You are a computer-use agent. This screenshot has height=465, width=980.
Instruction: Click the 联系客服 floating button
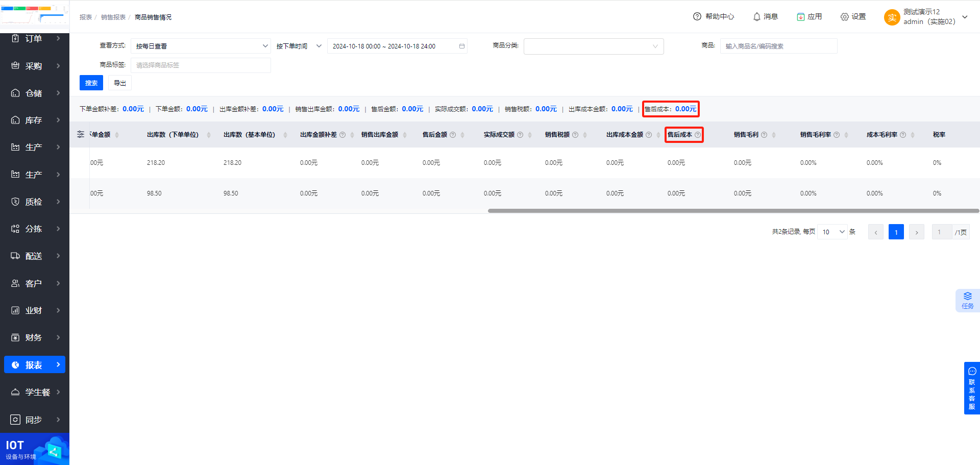[x=972, y=388]
